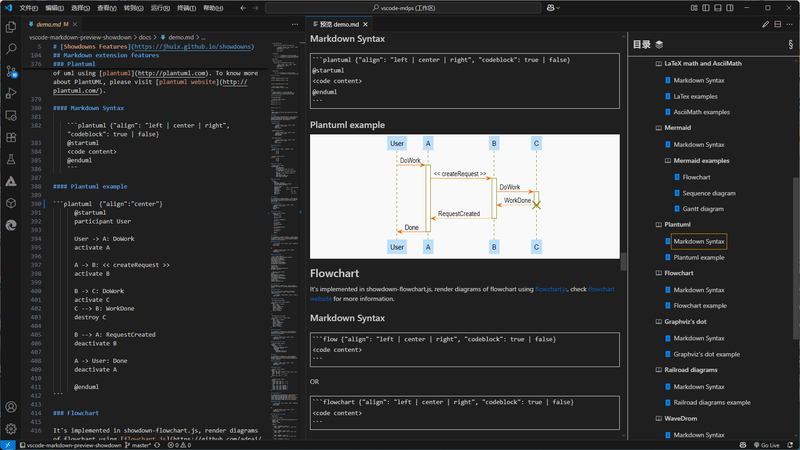
Task: Jump to AsciiMath examples in outline
Action: 702,112
